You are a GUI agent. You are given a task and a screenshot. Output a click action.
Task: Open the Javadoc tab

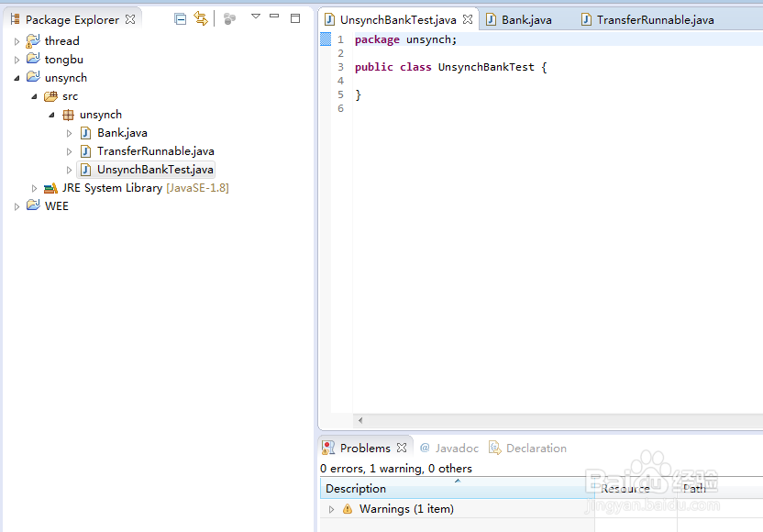coord(457,449)
